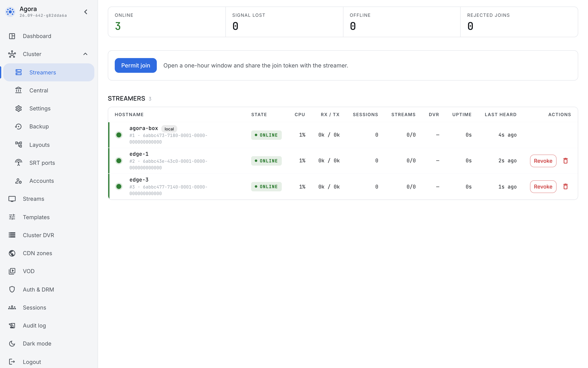The width and height of the screenshot is (588, 368).
Task: Click the Templates sliders icon
Action: click(12, 217)
